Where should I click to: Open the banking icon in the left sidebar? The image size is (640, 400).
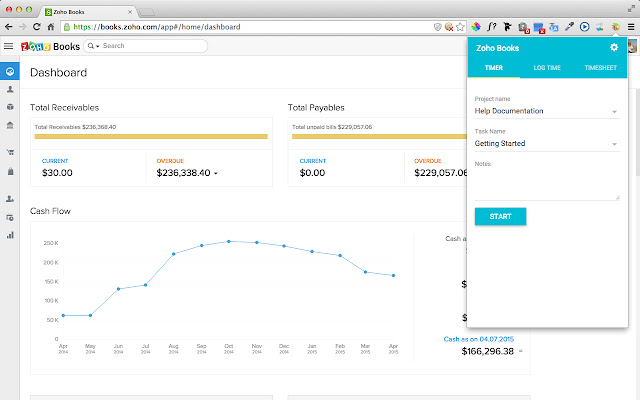(10, 125)
